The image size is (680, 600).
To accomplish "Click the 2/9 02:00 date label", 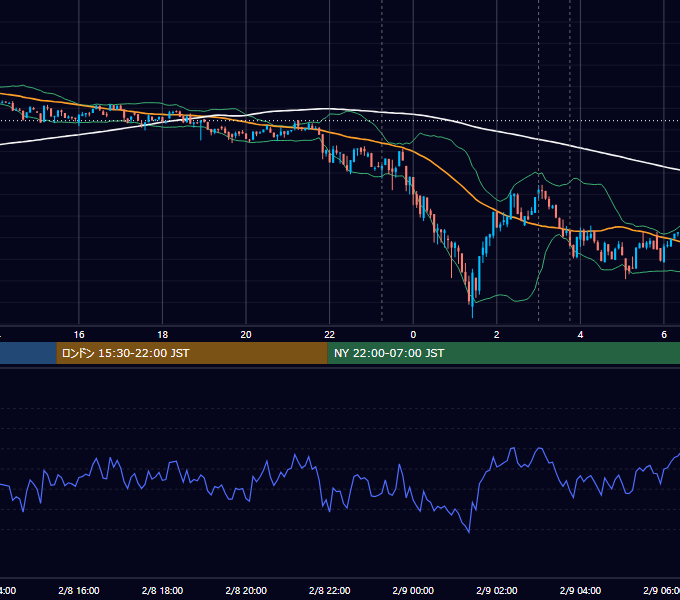I will pyautogui.click(x=497, y=590).
